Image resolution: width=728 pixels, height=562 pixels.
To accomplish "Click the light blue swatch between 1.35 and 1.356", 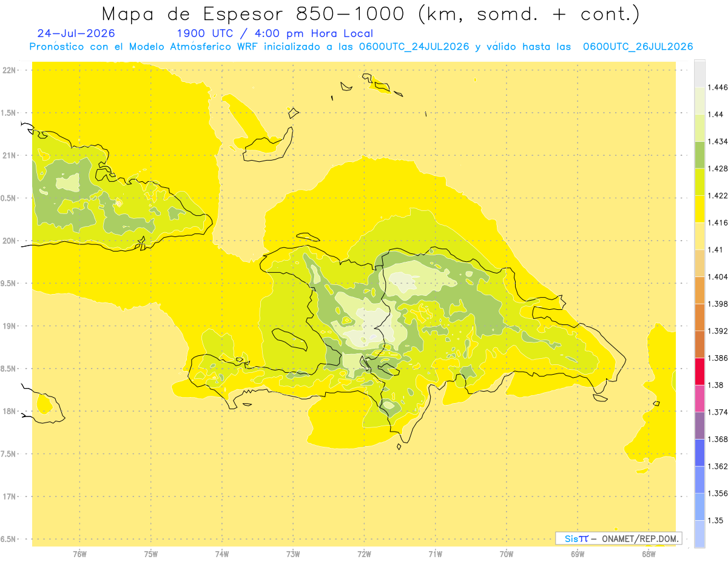I will (x=699, y=507).
